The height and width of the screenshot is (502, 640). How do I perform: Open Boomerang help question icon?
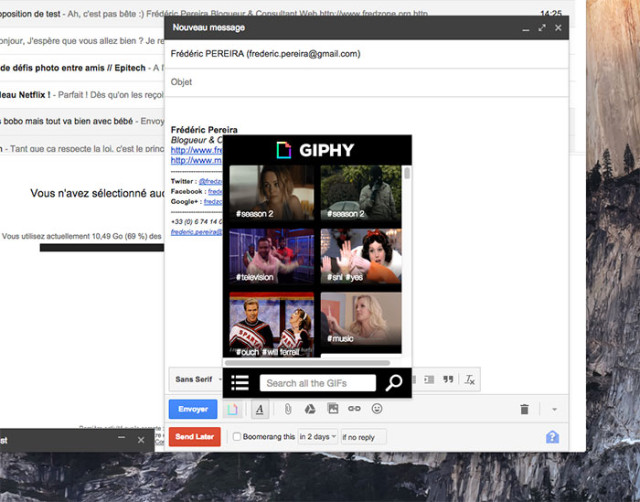click(552, 437)
